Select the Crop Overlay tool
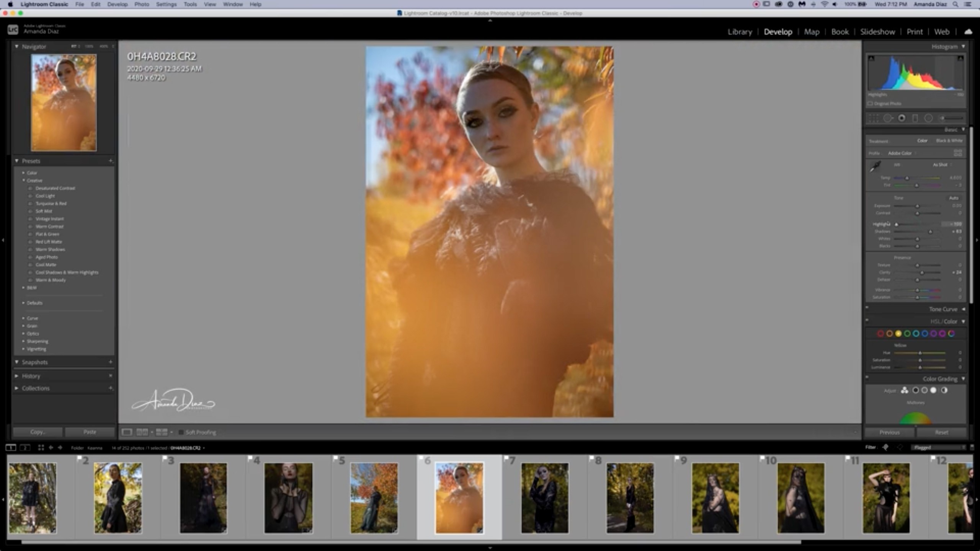Viewport: 980px width, 551px height. point(873,118)
